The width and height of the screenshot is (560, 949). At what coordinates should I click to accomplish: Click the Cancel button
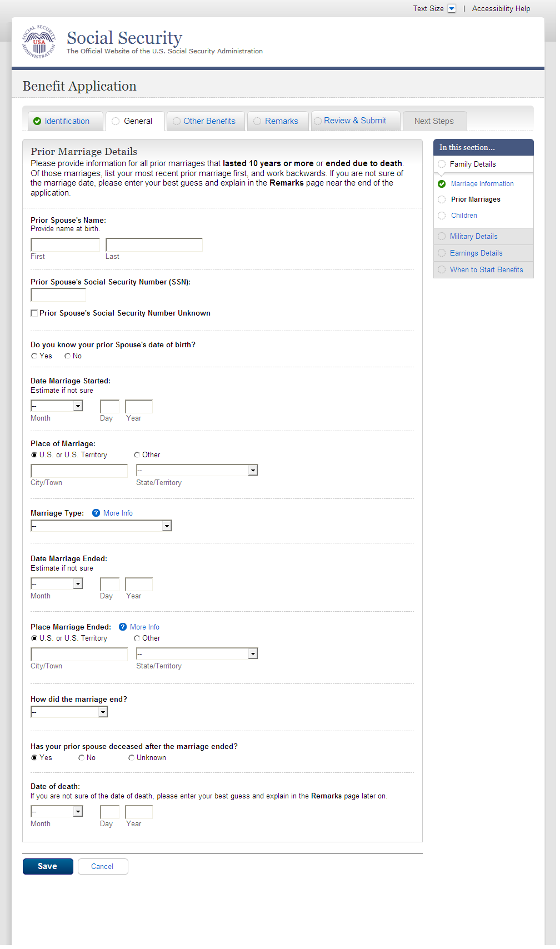[x=102, y=867]
